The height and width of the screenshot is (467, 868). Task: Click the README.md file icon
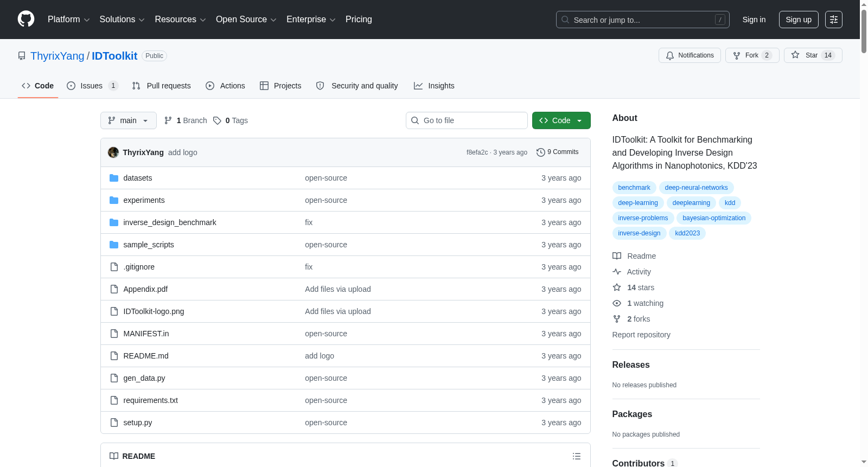coord(114,356)
